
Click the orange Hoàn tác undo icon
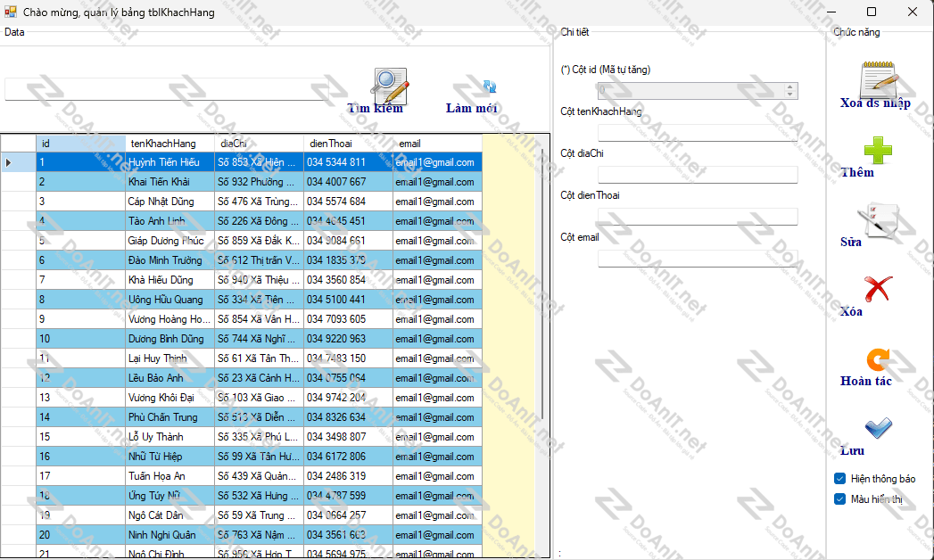pos(878,359)
